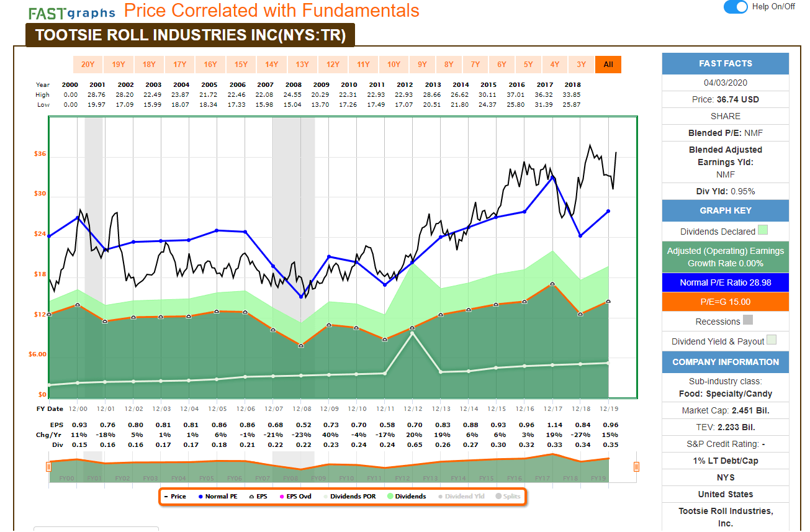810x532 pixels.
Task: Toggle the Price series in the legend
Action: pyautogui.click(x=175, y=497)
